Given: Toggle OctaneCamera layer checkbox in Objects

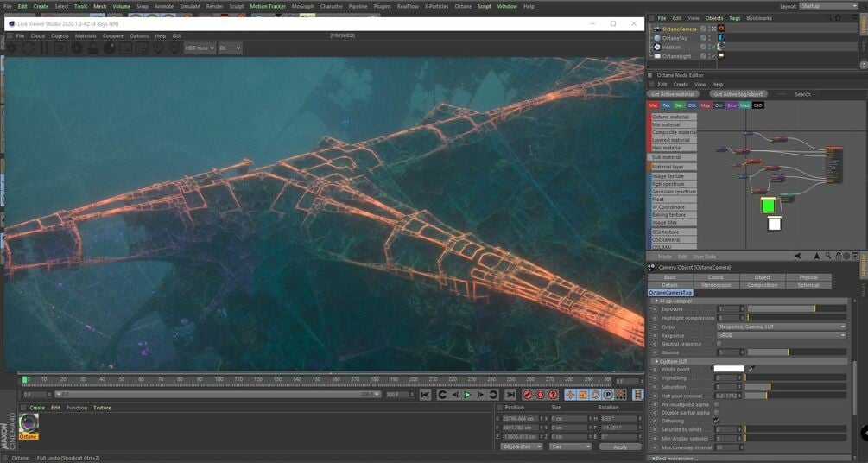Looking at the screenshot, I should pos(703,29).
